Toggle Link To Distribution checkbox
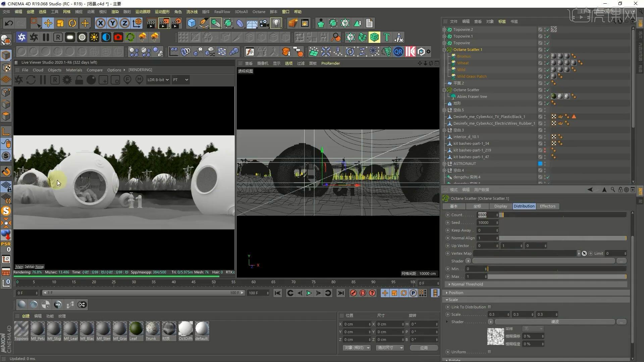644x362 pixels. click(489, 307)
